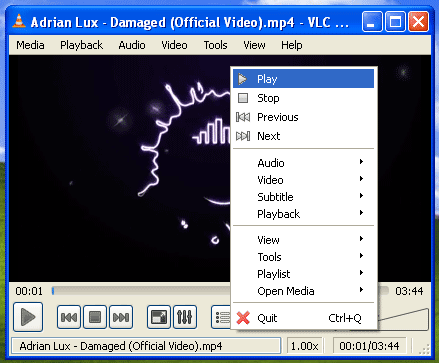
Task: Maximize the VLC window
Action: [395, 22]
